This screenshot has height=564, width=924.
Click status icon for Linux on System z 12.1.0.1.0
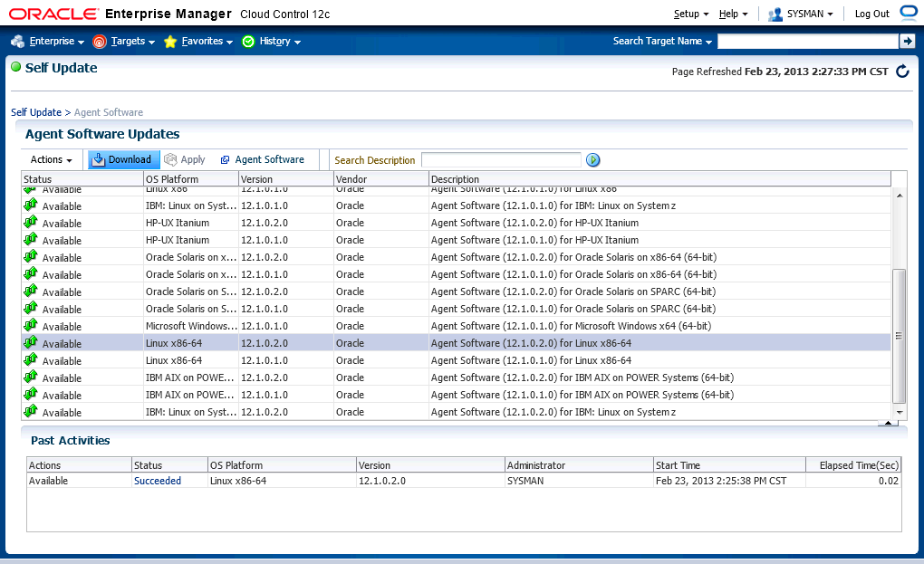[x=31, y=206]
